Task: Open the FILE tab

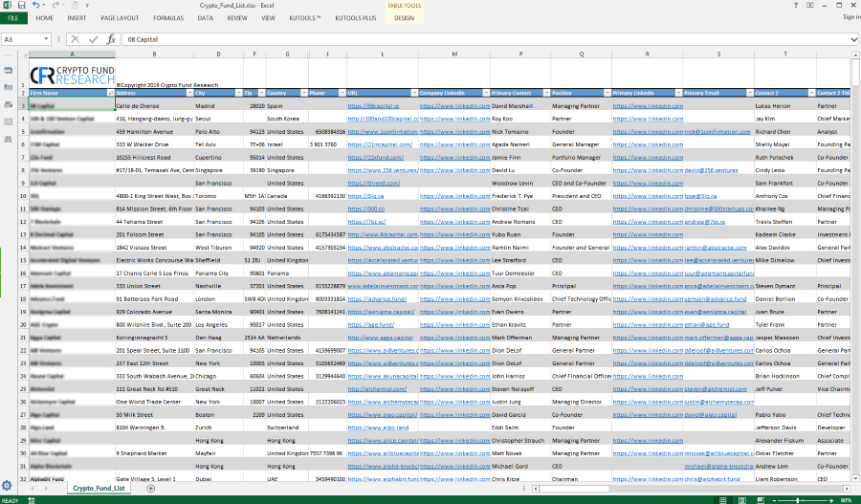Action: (13, 18)
